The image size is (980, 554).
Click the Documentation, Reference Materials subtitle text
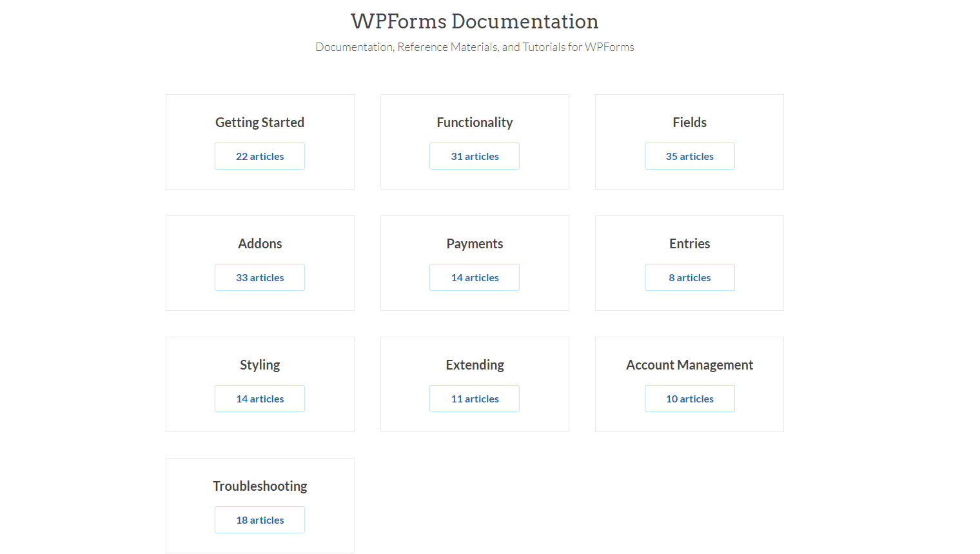(475, 47)
